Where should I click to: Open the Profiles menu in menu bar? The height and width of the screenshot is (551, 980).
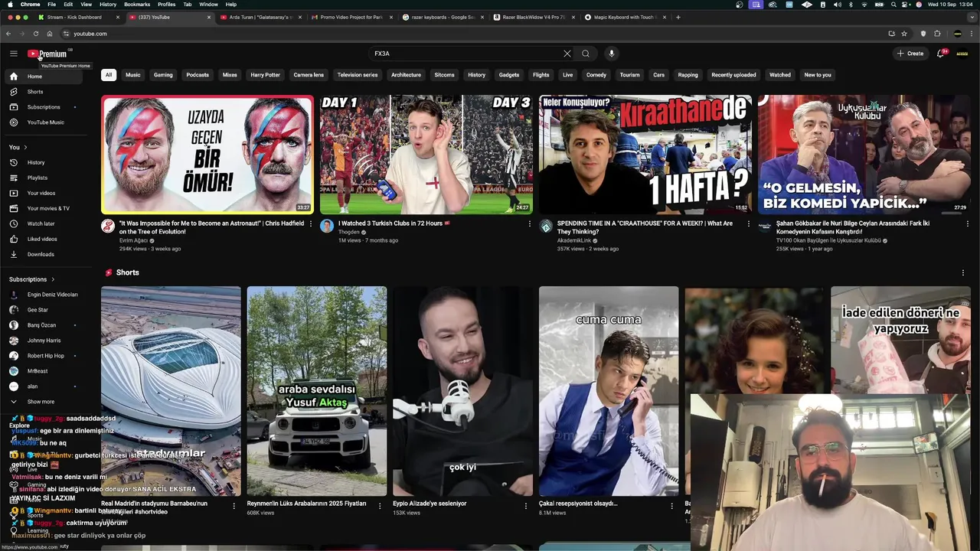pyautogui.click(x=166, y=4)
